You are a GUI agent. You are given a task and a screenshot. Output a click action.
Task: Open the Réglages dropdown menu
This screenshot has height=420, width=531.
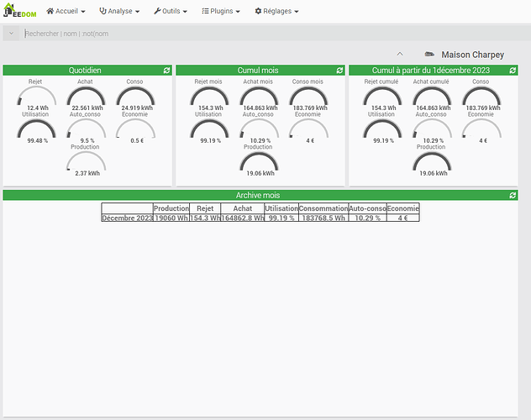[x=276, y=12]
